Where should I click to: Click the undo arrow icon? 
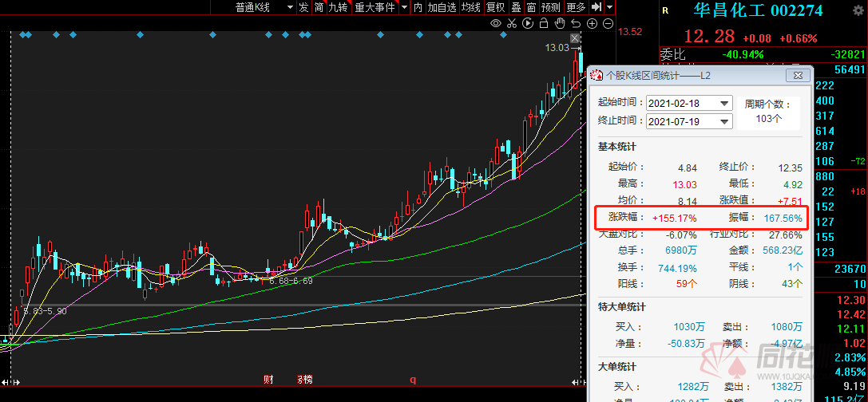coord(576,23)
